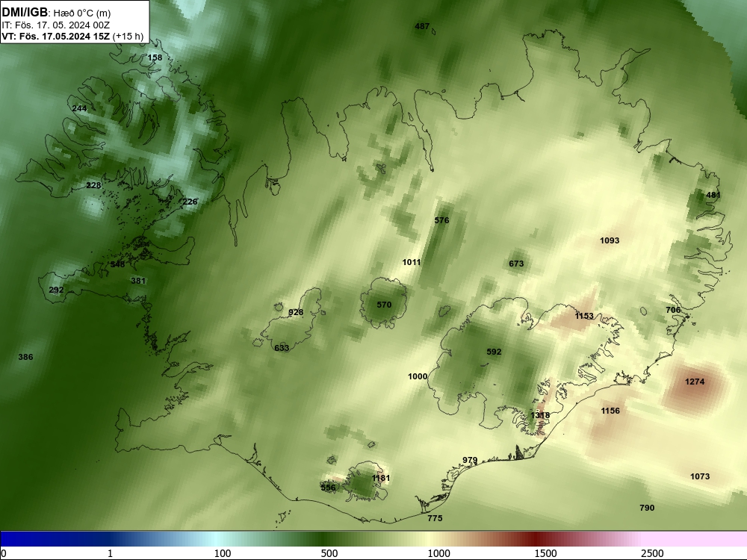747x560 pixels.
Task: Select the 548 height value
Action: click(118, 264)
